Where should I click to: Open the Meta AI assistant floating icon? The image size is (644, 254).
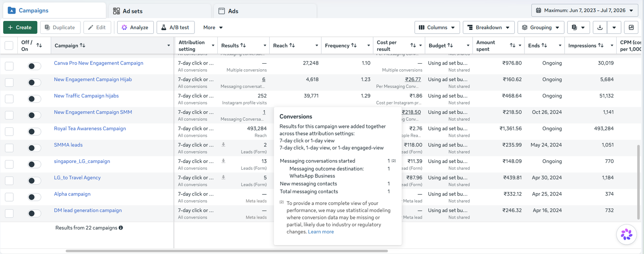pos(626,234)
